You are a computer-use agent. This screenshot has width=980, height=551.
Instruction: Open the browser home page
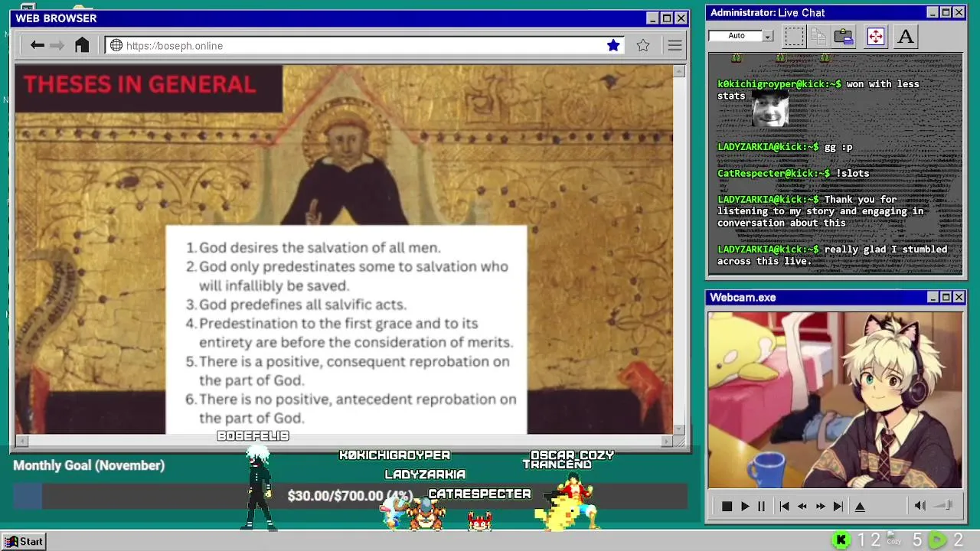click(82, 45)
